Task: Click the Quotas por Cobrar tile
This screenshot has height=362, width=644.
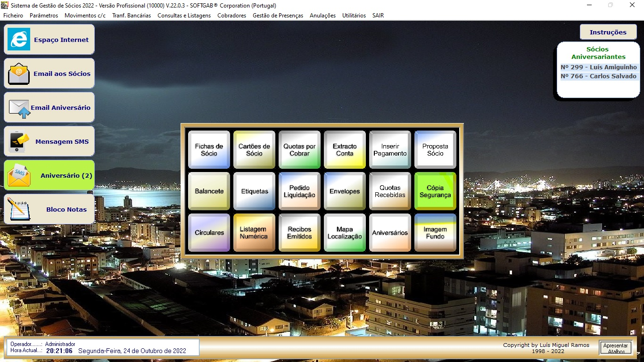Action: 299,150
